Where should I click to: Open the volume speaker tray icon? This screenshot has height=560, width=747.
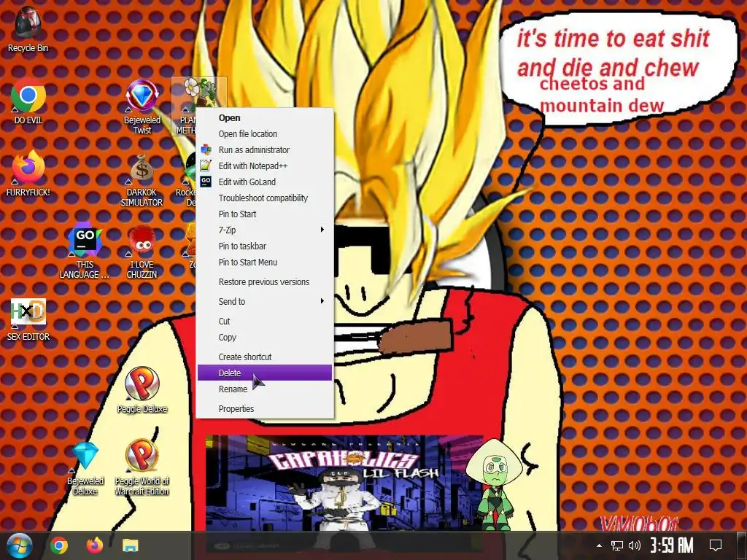[634, 545]
